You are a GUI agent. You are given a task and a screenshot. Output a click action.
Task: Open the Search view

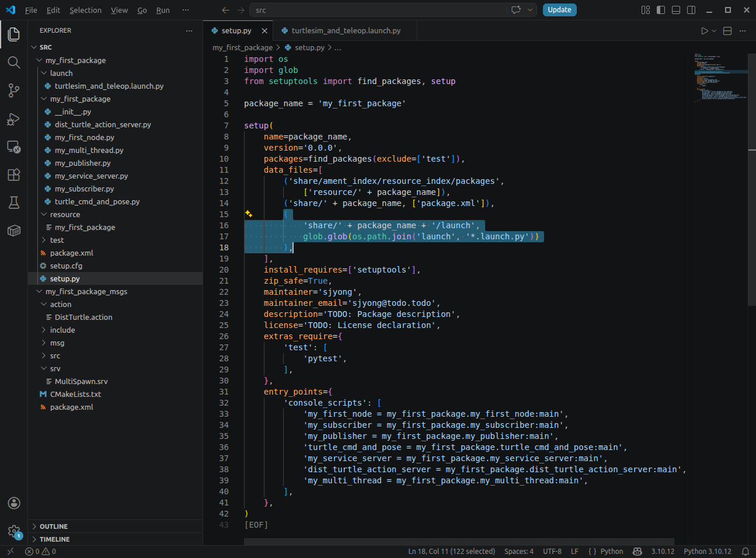coord(14,62)
